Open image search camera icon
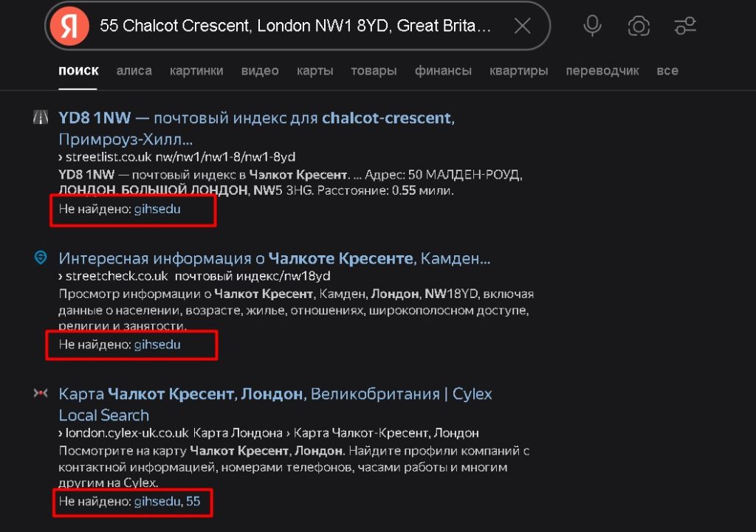The image size is (756, 532). [639, 27]
